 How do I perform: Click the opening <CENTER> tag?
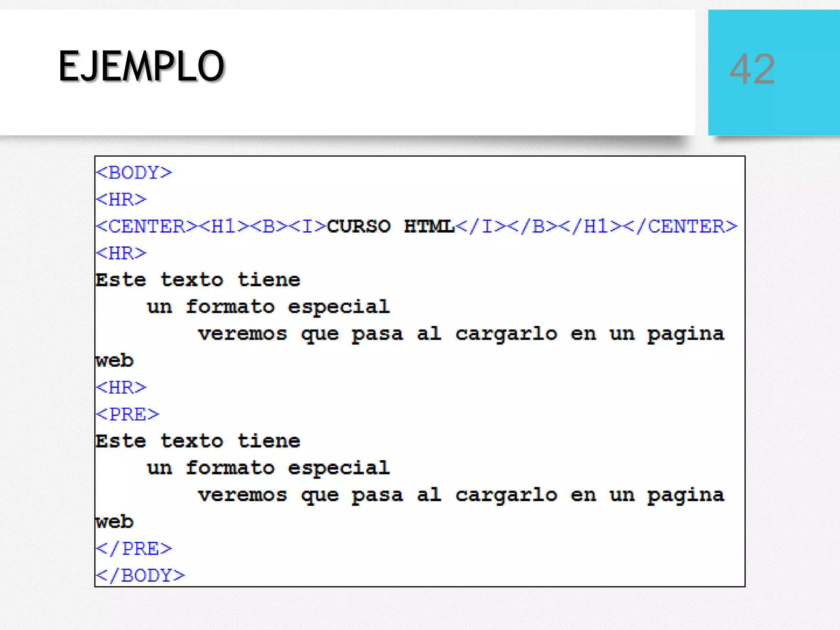coord(147,226)
